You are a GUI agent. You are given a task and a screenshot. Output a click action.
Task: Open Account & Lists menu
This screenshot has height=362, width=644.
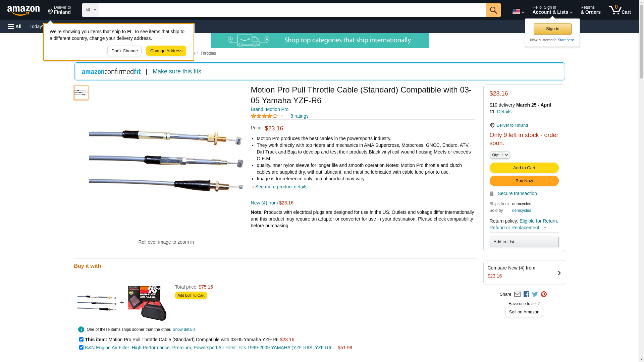[552, 10]
